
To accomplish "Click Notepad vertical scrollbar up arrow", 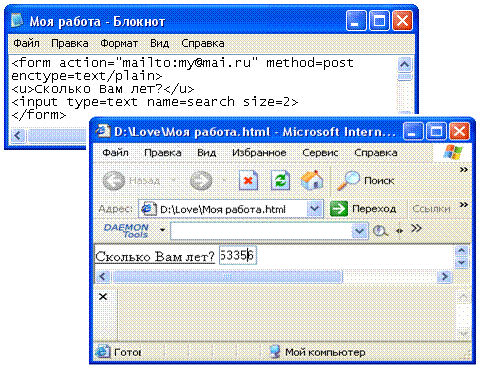I will (405, 64).
